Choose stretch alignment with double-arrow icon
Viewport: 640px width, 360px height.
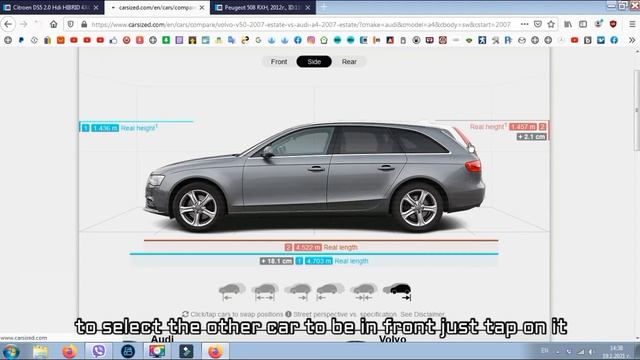coord(265,292)
